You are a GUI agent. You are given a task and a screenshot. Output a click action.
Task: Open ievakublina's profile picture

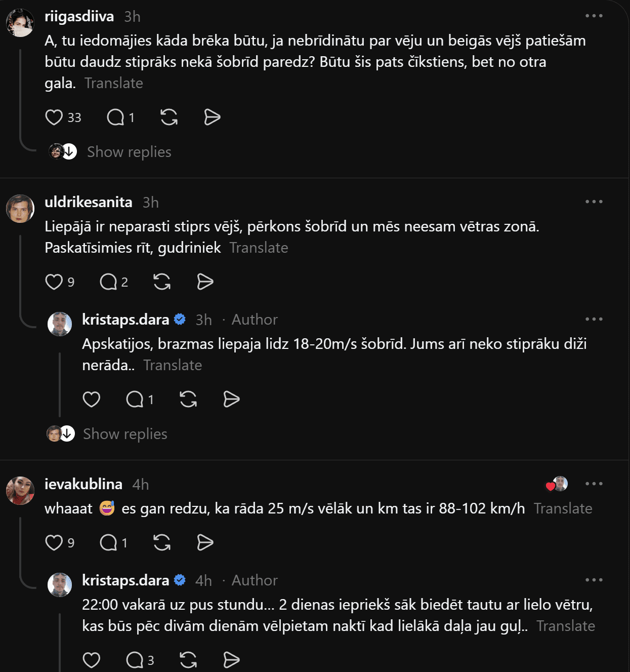(x=20, y=490)
